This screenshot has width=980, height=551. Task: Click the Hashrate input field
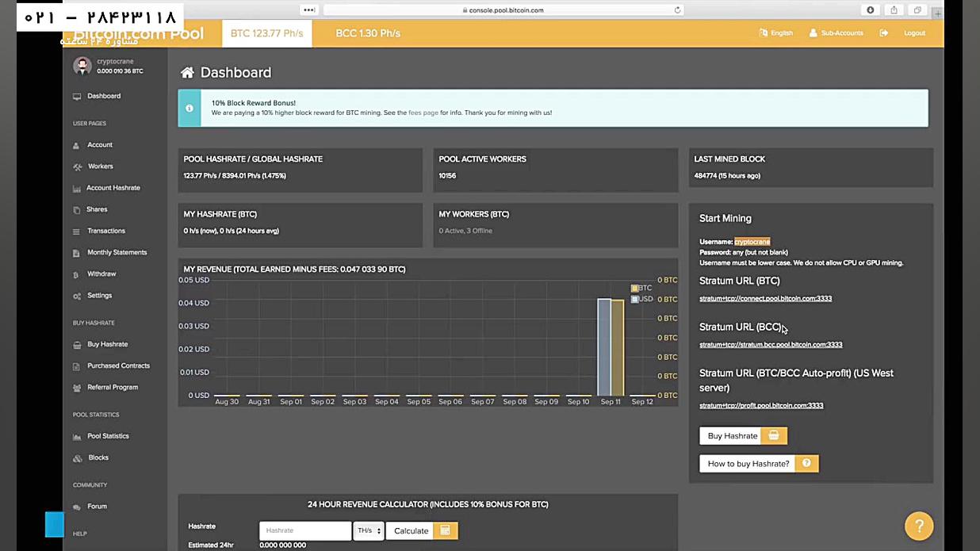point(305,530)
